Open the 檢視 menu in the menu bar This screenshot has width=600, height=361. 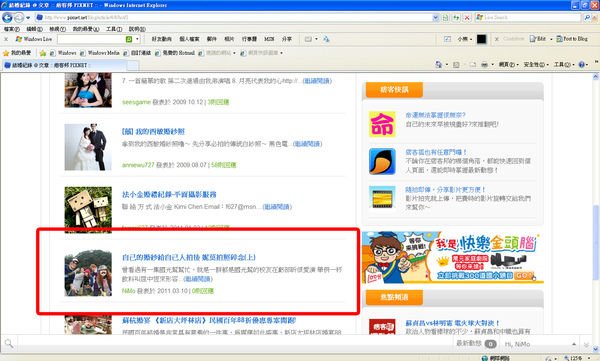pyautogui.click(x=57, y=29)
